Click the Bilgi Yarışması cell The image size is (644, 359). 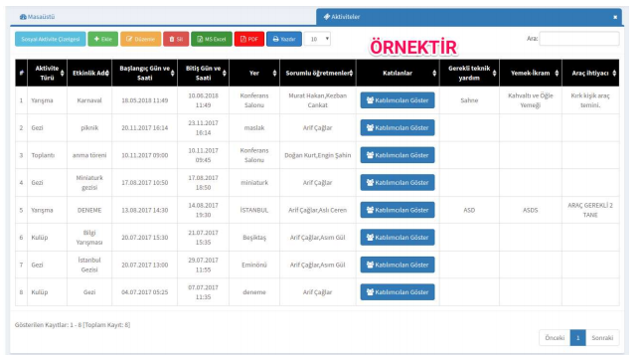[89, 238]
